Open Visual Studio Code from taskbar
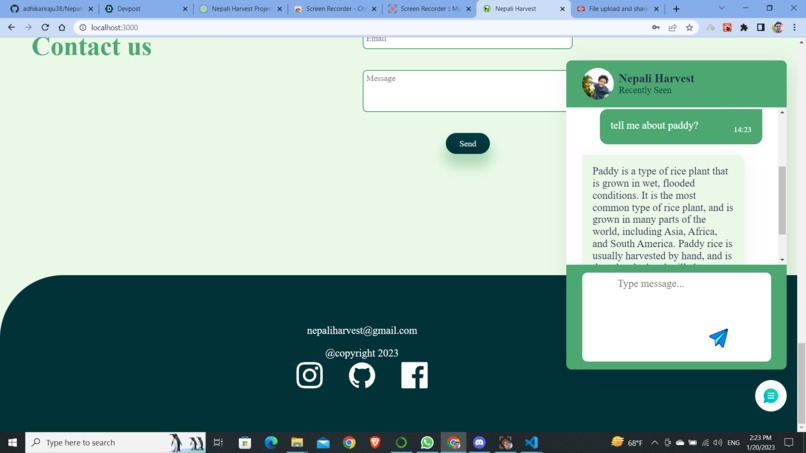 click(x=532, y=442)
